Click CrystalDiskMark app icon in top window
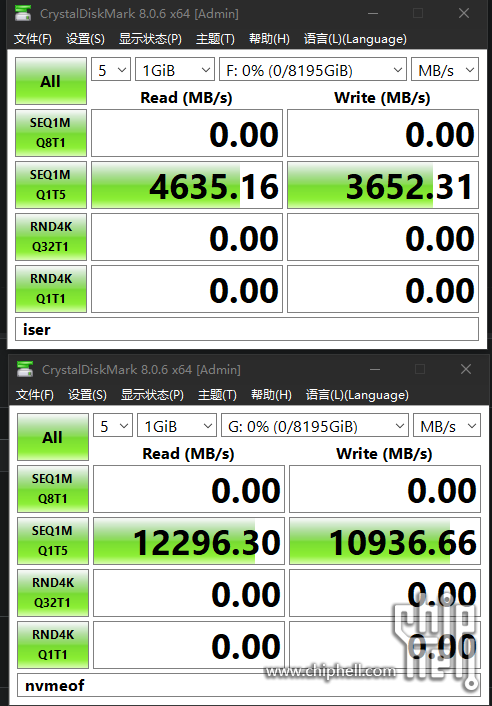 point(23,13)
